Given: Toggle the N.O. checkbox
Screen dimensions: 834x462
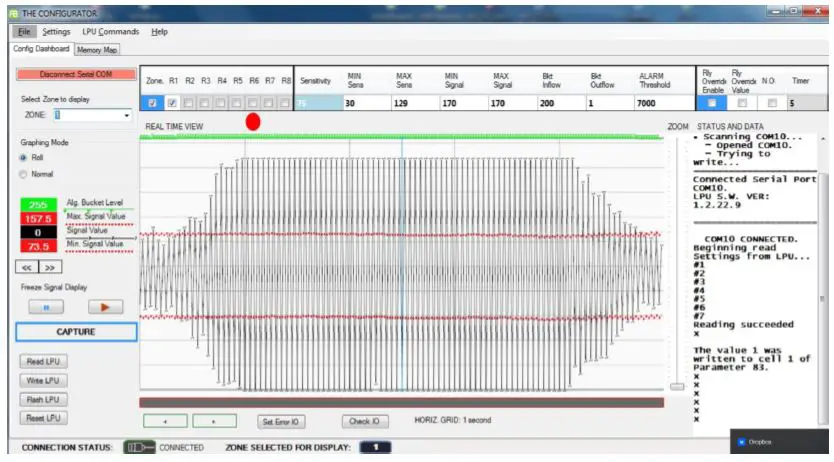Looking at the screenshot, I should [772, 103].
